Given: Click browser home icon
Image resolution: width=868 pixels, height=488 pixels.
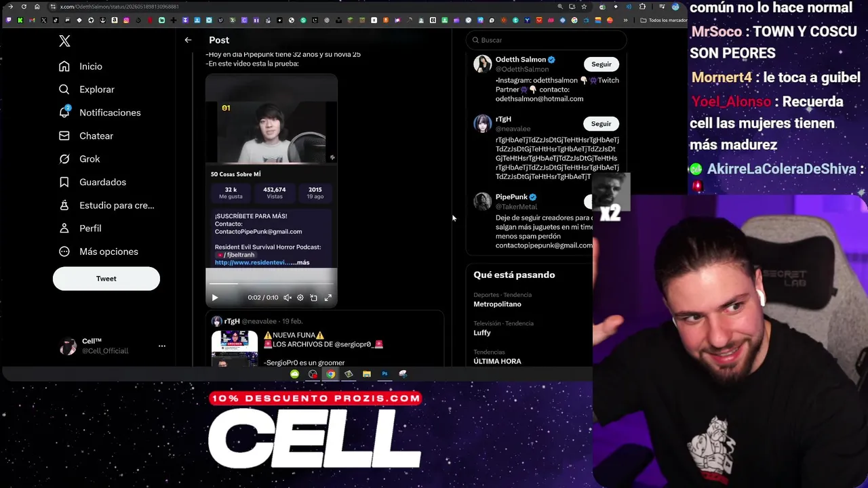Looking at the screenshot, I should (37, 7).
